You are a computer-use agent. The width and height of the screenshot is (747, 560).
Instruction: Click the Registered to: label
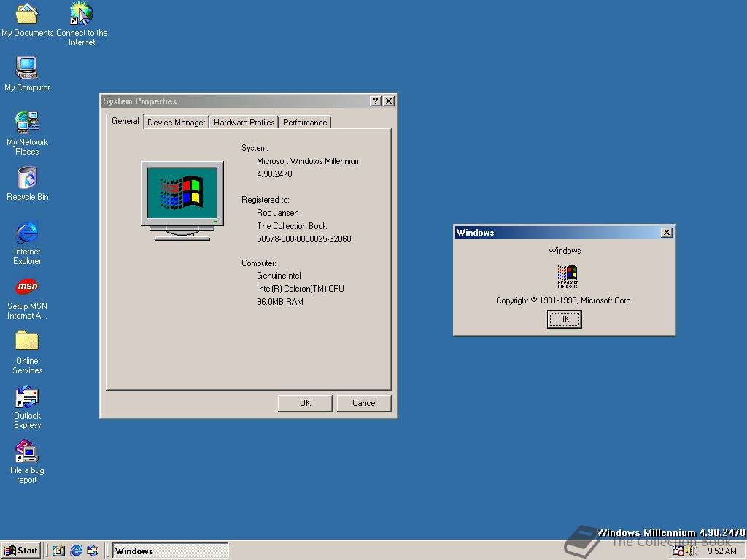(266, 200)
